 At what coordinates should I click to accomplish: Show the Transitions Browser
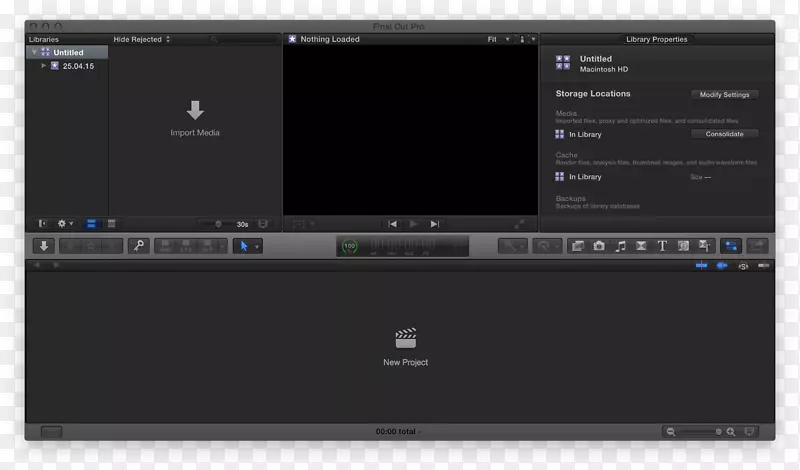[641, 246]
